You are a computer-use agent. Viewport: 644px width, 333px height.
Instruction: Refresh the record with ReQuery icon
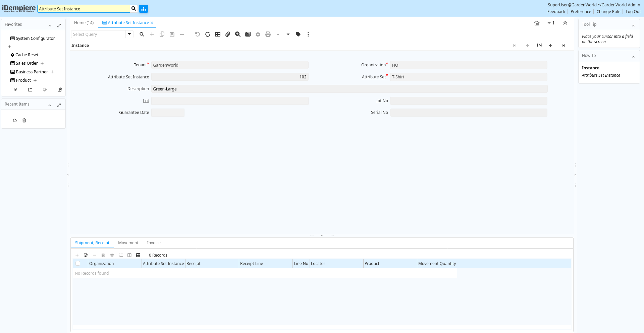coord(208,34)
